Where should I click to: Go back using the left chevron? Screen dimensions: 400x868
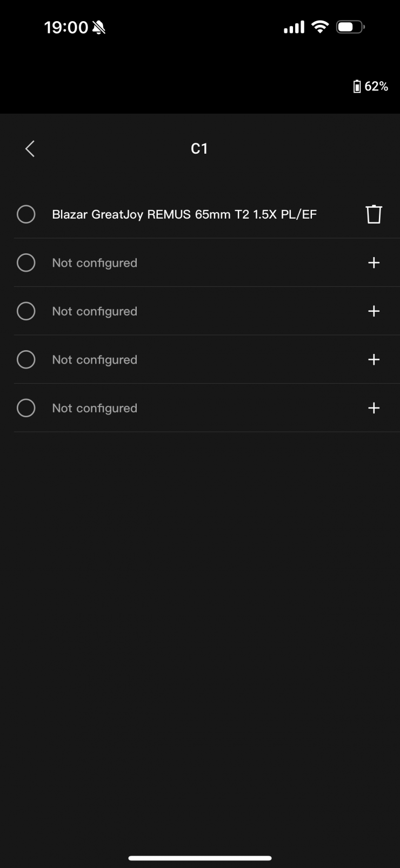coord(30,149)
